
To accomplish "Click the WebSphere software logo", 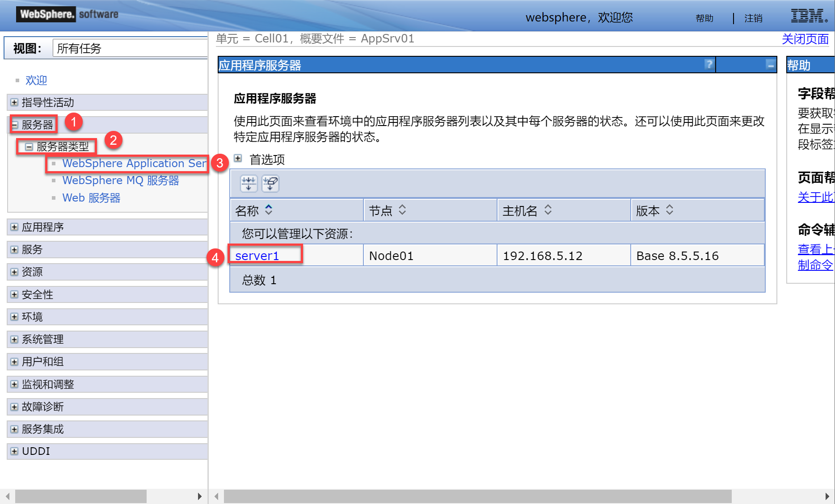I will coord(68,14).
